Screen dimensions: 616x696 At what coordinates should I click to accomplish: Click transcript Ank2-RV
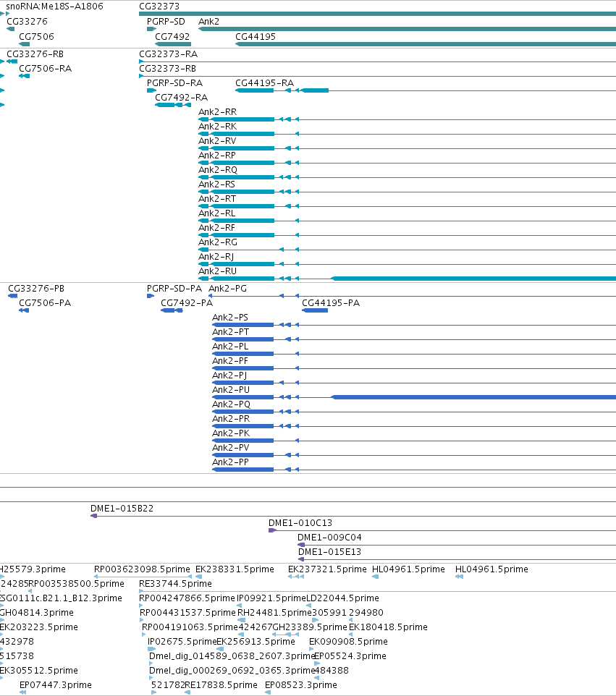point(217,140)
